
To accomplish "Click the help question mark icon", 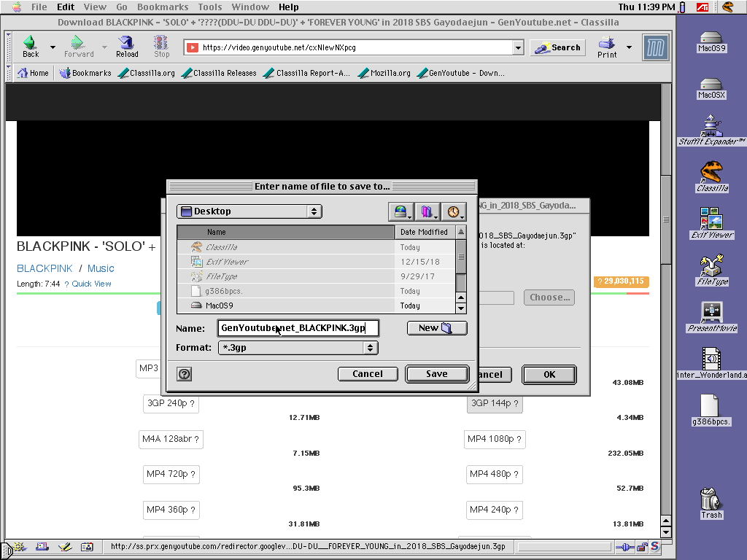I will tap(184, 374).
